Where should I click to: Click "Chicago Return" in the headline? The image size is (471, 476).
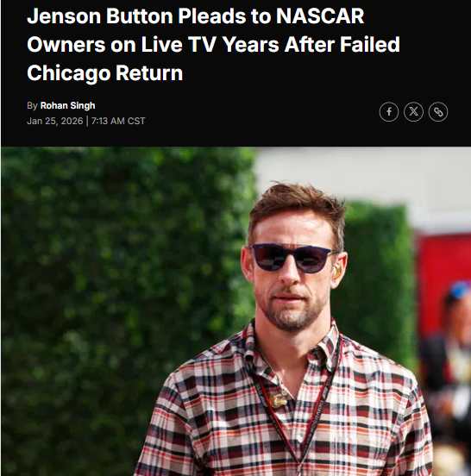(104, 73)
